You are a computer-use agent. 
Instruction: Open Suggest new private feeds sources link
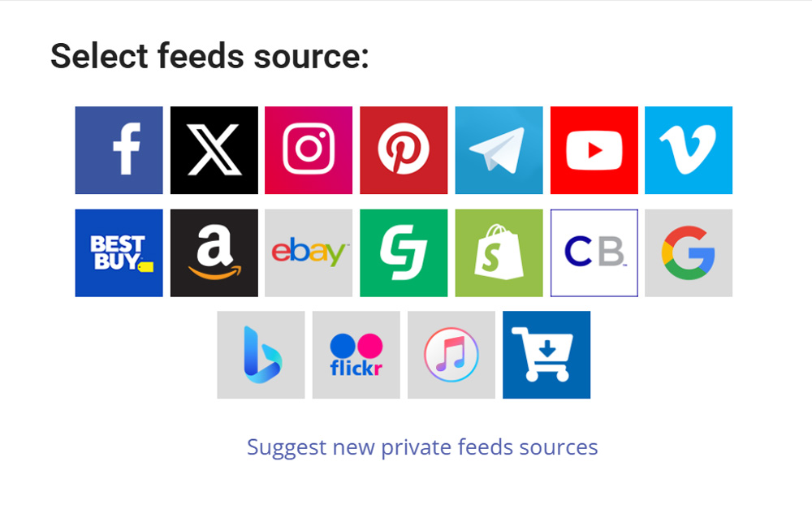422,447
